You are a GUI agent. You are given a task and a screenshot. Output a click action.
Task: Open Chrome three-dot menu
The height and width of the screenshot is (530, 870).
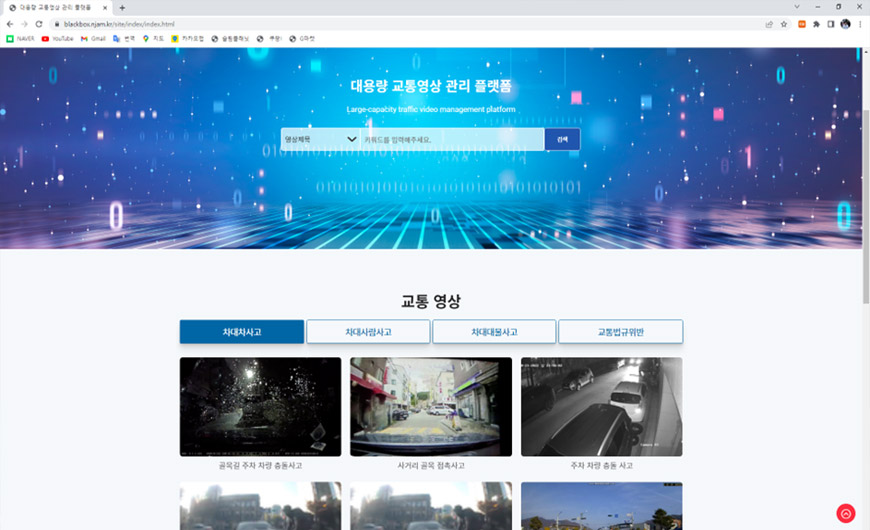click(x=859, y=23)
